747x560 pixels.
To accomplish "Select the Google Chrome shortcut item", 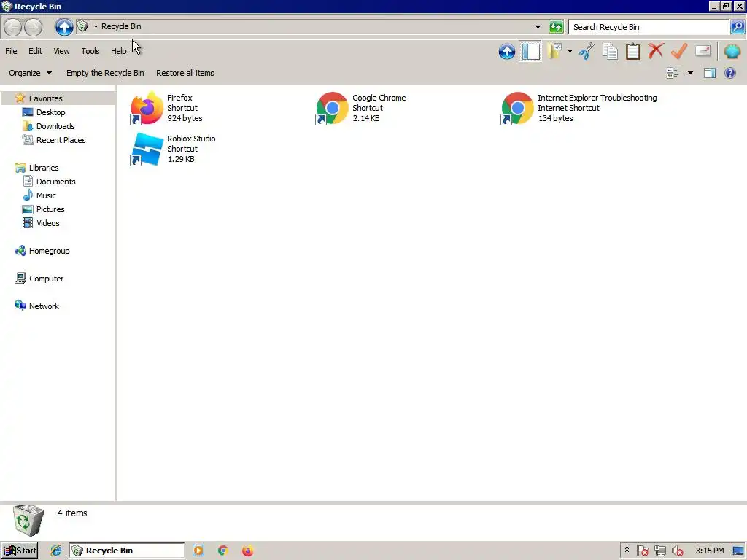I will 361,108.
